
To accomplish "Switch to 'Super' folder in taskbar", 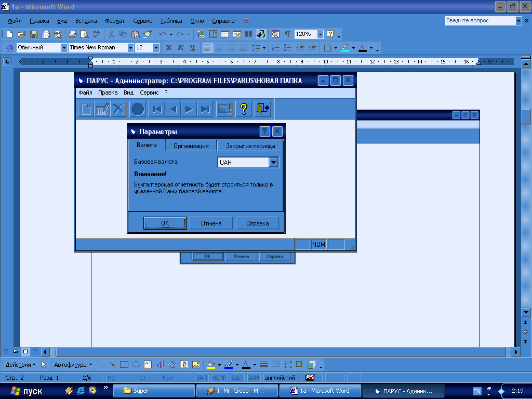I will [x=154, y=391].
